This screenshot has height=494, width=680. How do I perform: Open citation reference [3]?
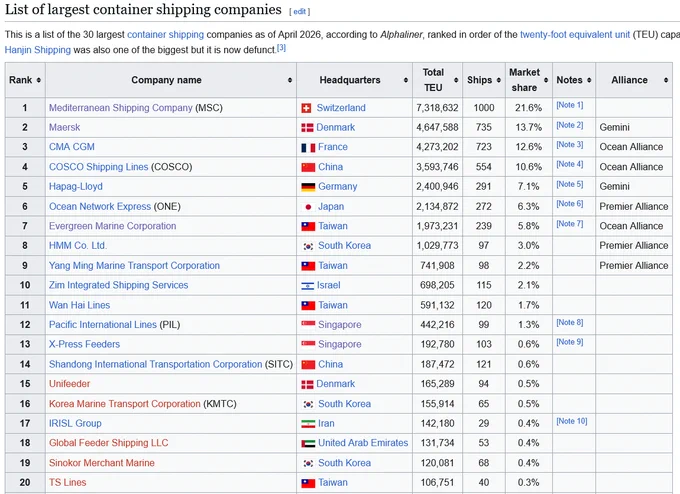281,48
